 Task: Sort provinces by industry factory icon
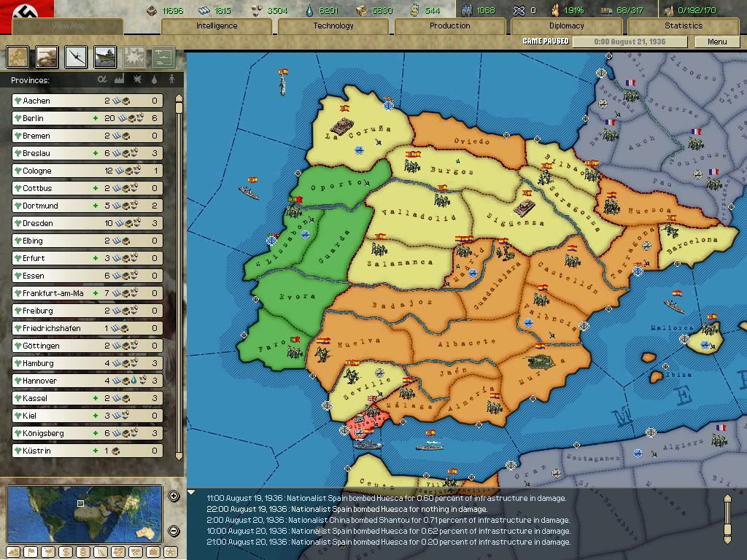pyautogui.click(x=119, y=79)
